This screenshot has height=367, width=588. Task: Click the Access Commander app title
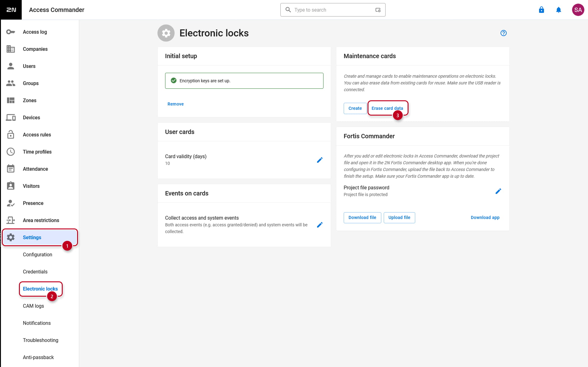pos(57,10)
